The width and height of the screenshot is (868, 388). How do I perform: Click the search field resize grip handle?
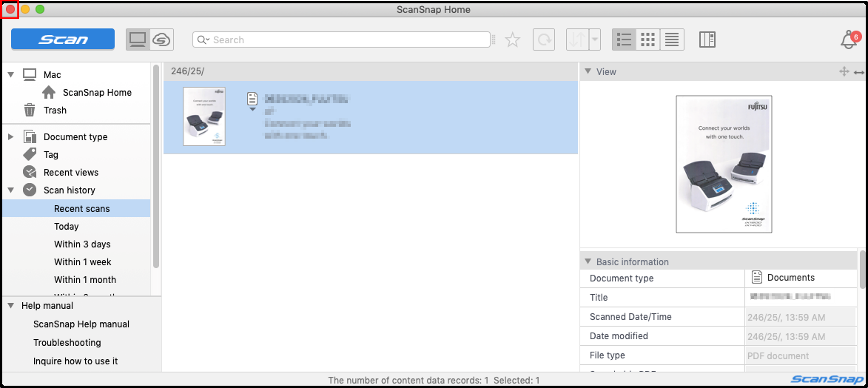click(493, 39)
